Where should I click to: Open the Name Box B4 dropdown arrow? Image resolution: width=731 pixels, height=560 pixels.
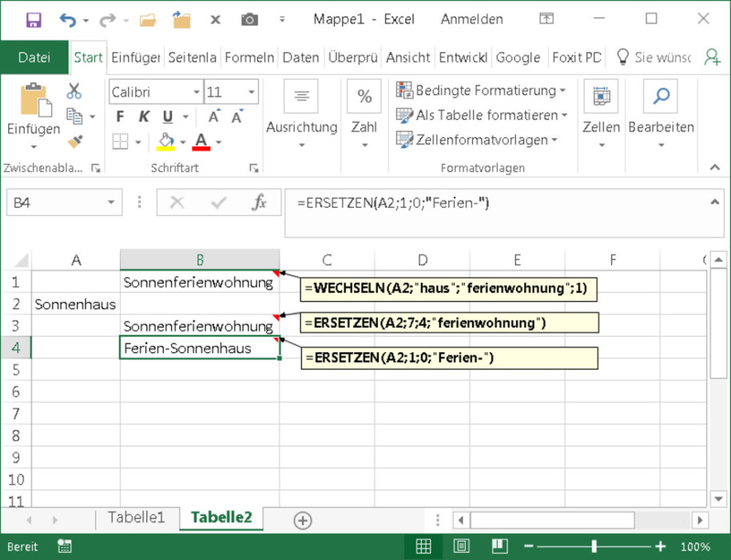(x=111, y=202)
